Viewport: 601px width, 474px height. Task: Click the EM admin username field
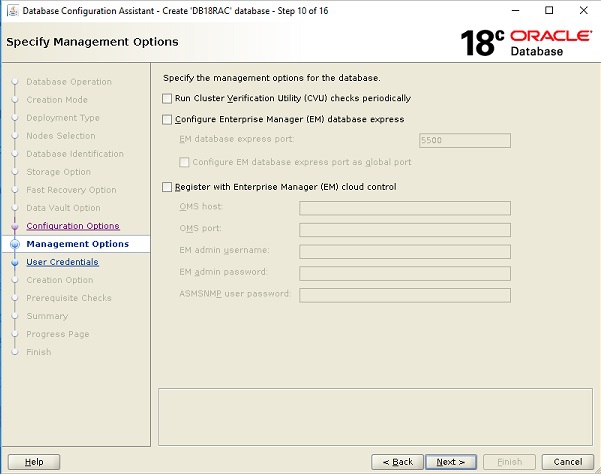tap(405, 252)
